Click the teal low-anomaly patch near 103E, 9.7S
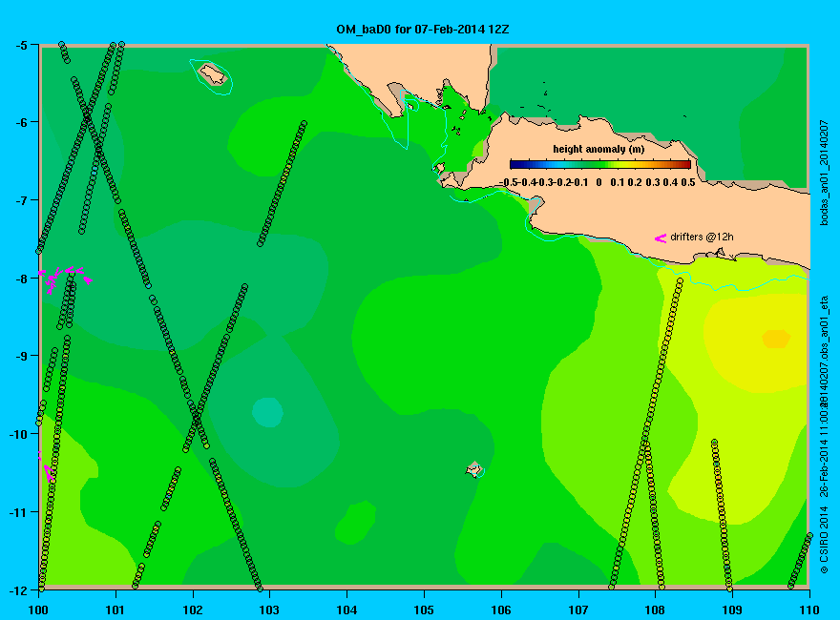The width and height of the screenshot is (840, 620). coord(268,412)
